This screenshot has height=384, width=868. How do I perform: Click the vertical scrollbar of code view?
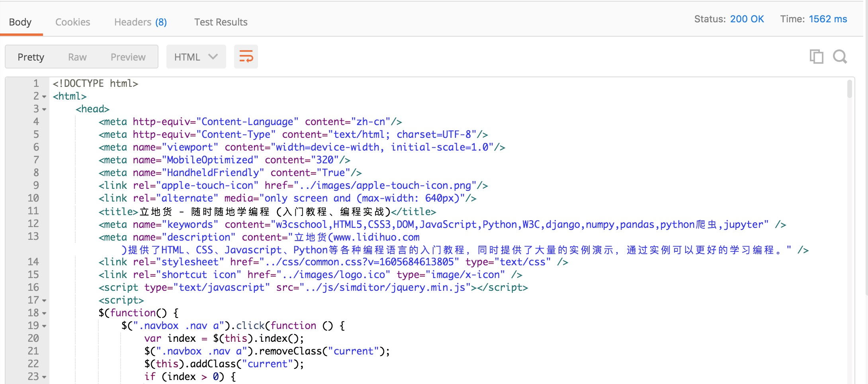click(x=849, y=89)
